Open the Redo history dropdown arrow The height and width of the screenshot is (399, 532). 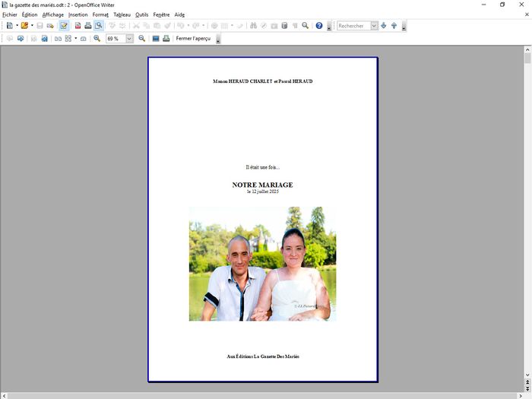203,25
